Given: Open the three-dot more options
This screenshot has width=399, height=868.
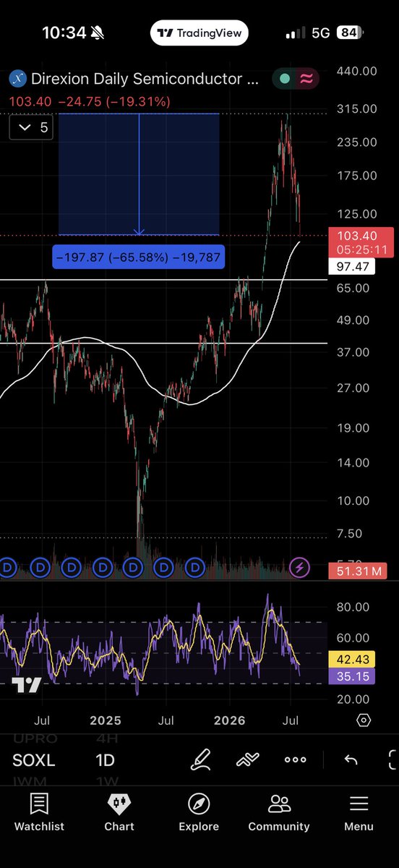Looking at the screenshot, I should (x=295, y=759).
